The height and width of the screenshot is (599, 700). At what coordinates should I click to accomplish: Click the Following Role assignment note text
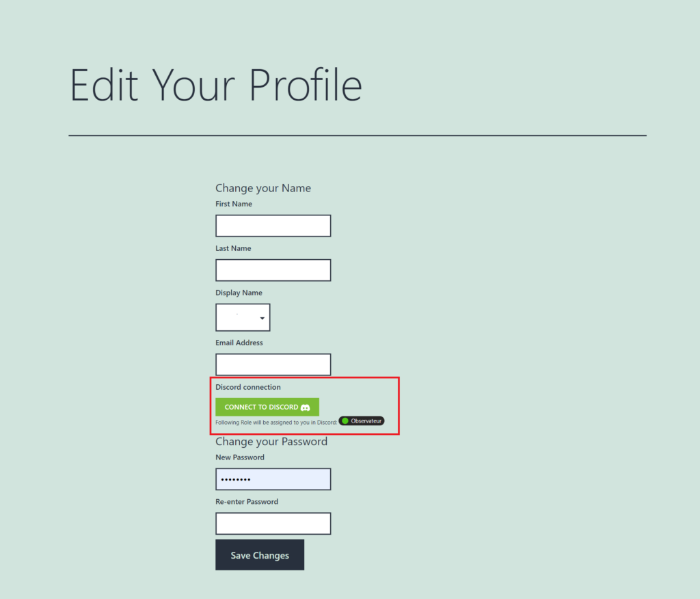coord(276,422)
